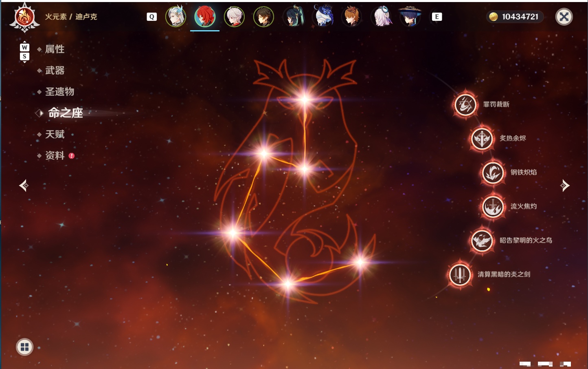View the 流火焦灼 constellation icon

tap(493, 206)
